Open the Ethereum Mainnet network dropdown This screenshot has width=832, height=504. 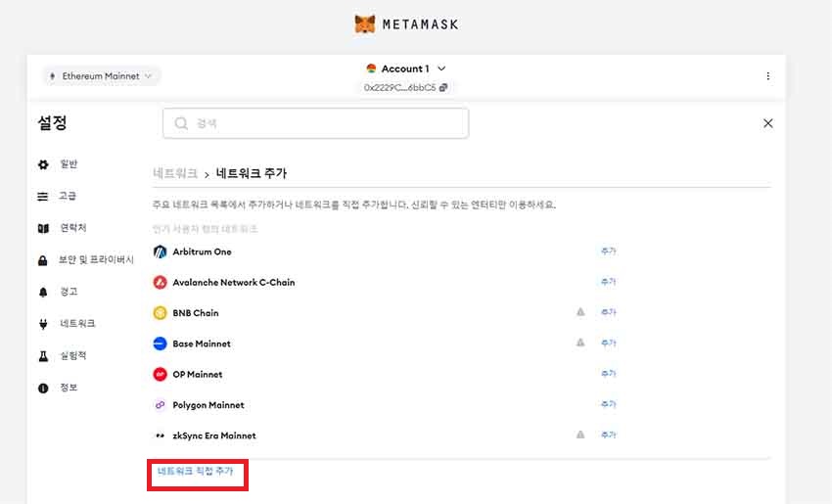point(101,76)
